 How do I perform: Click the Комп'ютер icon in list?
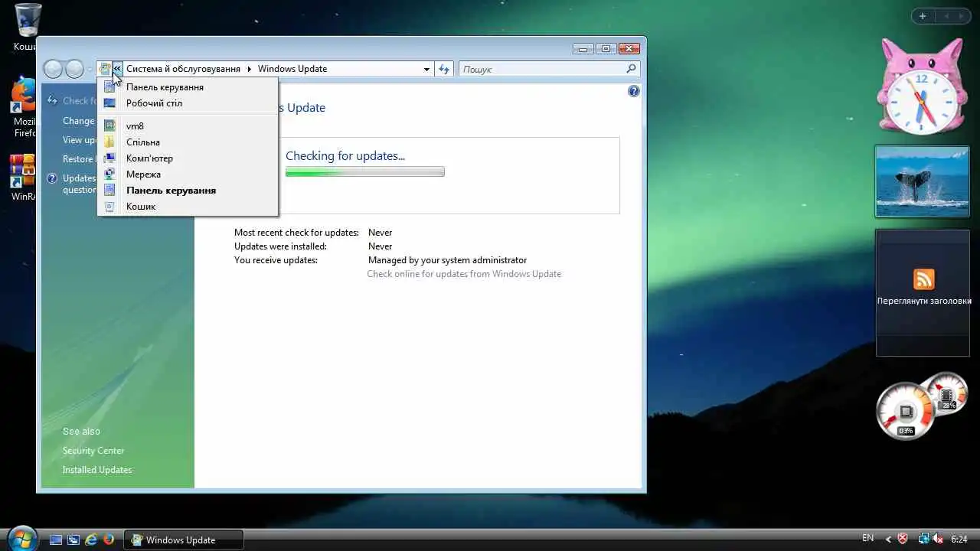109,158
